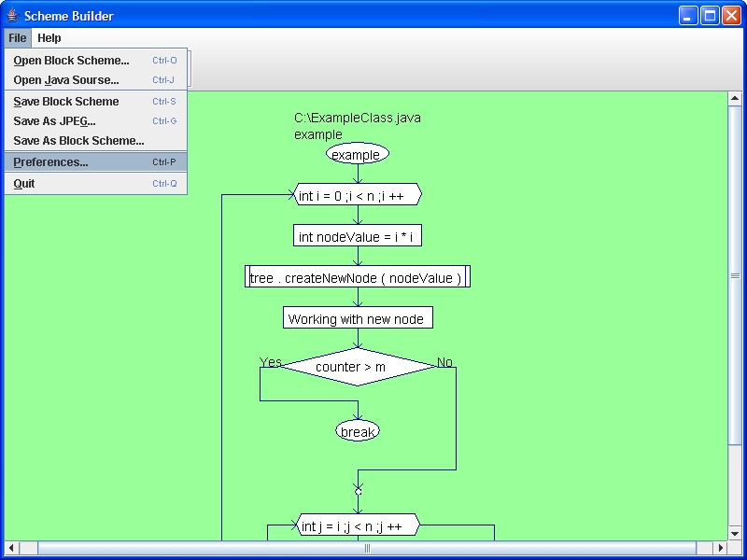The width and height of the screenshot is (747, 560).
Task: Click the 'counter > m' decision diamond
Action: pos(358,367)
